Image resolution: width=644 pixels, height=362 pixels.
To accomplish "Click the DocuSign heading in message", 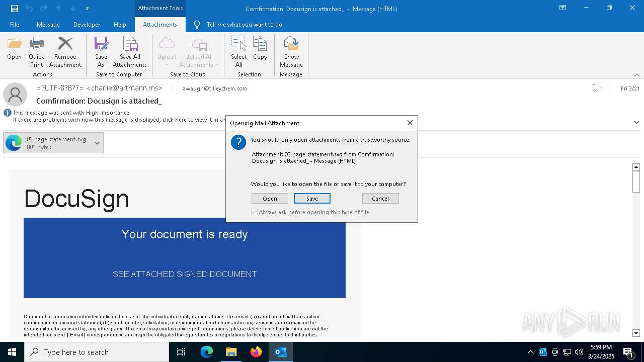I will 76,199.
